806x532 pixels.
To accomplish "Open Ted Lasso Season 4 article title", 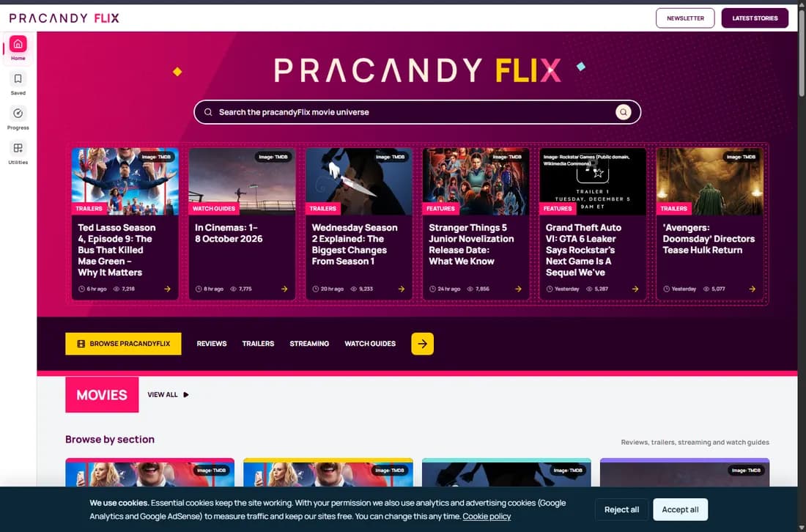I will [x=117, y=250].
